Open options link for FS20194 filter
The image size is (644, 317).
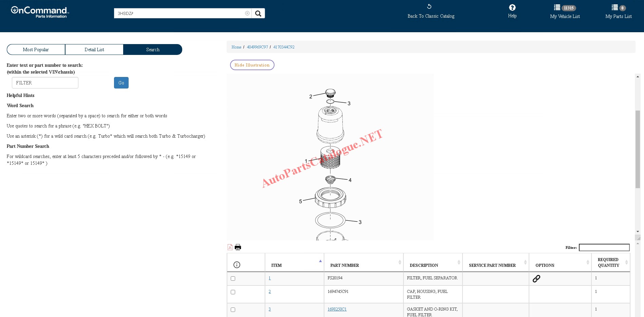point(536,279)
